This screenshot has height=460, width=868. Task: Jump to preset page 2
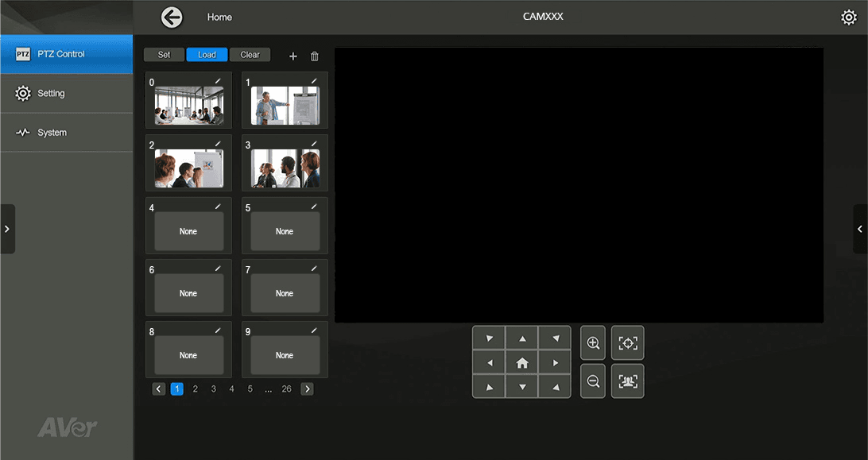[x=195, y=388]
